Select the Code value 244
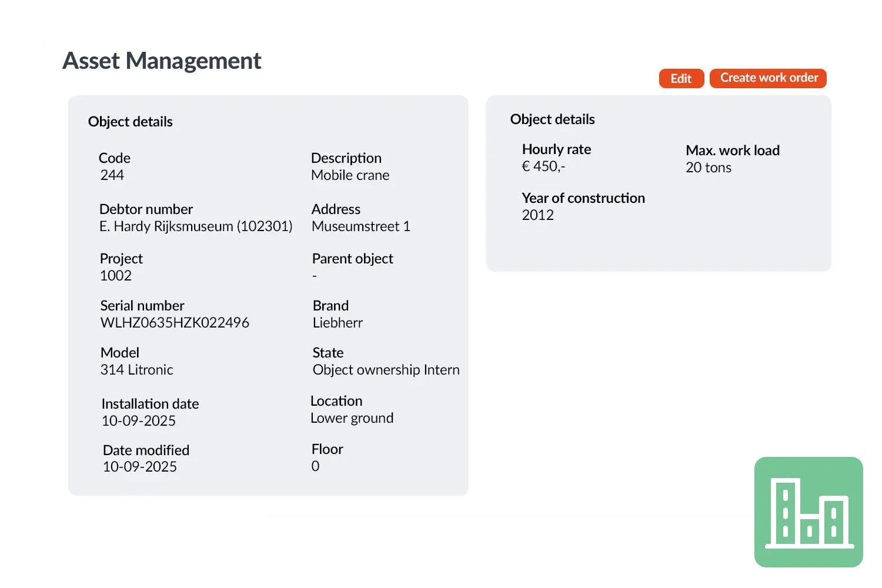The height and width of the screenshot is (588, 882). coord(112,175)
